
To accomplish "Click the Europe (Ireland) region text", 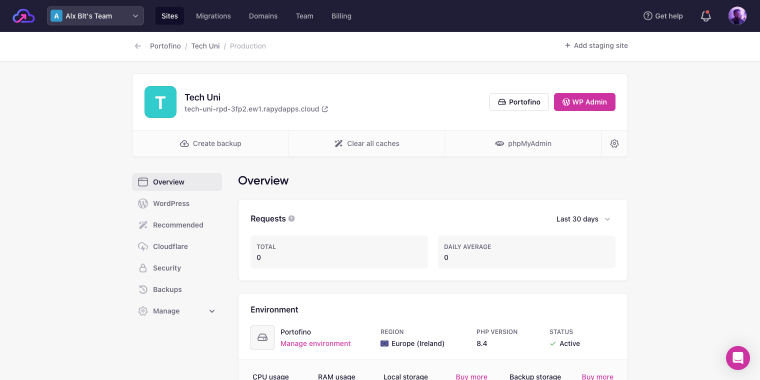I will pyautogui.click(x=418, y=344).
